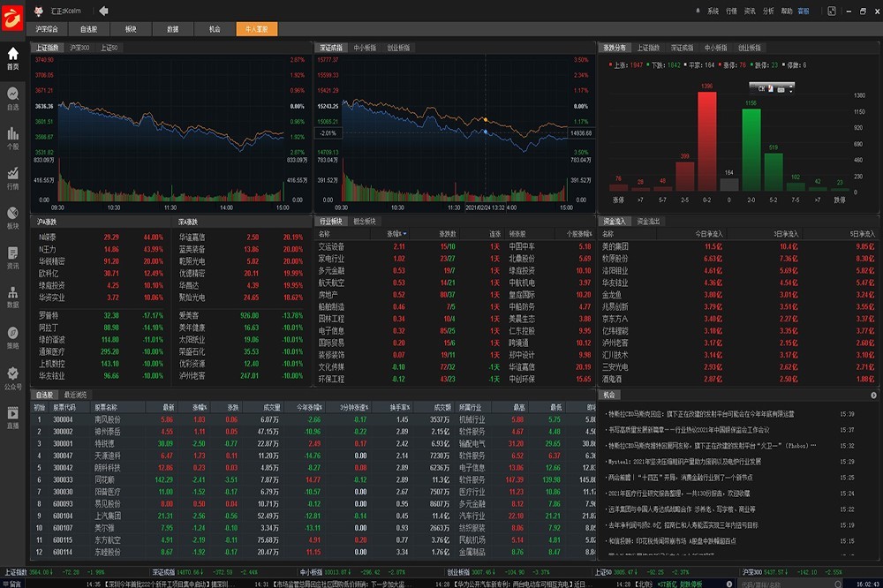883x588 pixels.
Task: Select the 板块 pie chart sidebar icon
Action: coord(12,216)
